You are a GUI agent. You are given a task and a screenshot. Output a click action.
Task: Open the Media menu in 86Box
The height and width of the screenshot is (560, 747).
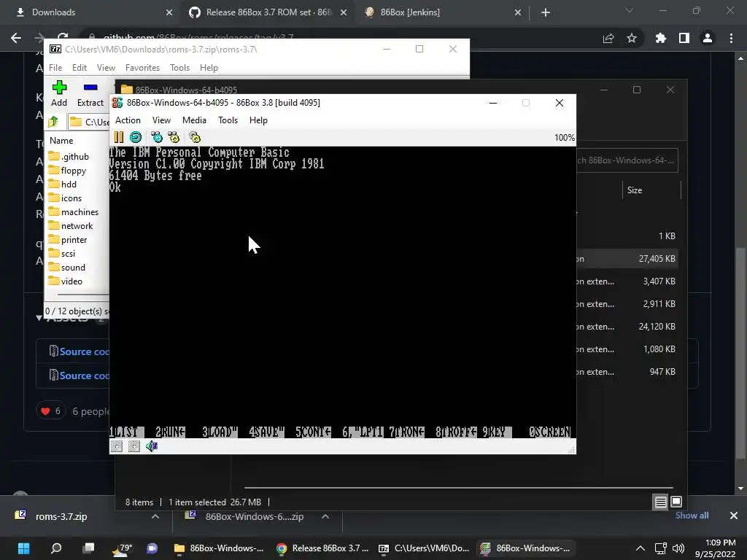tap(194, 120)
